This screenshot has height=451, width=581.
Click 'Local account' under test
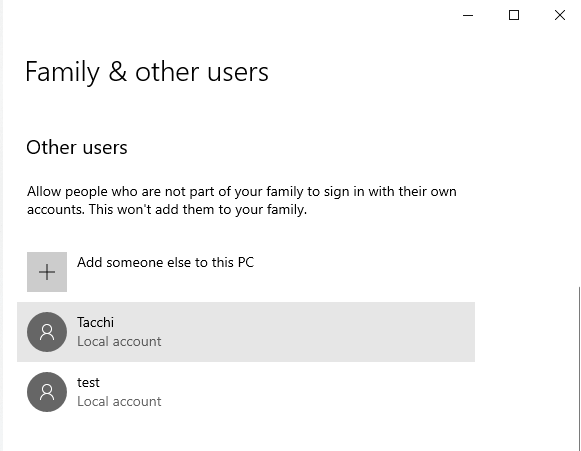pyautogui.click(x=119, y=401)
